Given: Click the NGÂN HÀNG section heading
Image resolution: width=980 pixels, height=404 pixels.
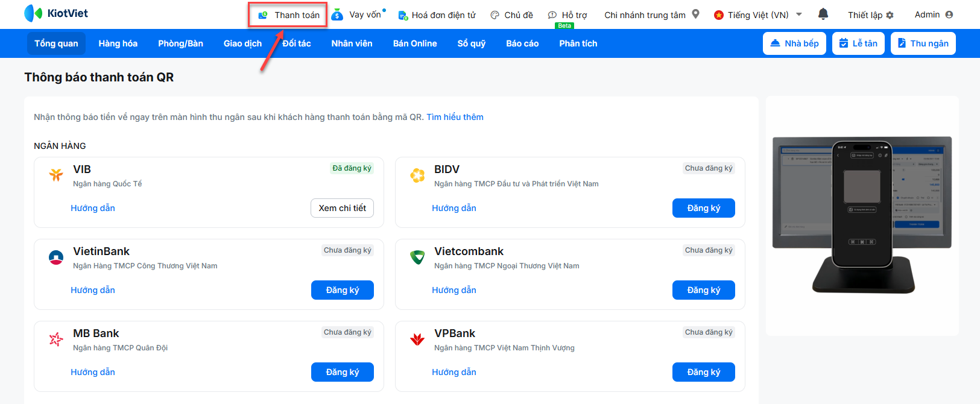Looking at the screenshot, I should [60, 146].
